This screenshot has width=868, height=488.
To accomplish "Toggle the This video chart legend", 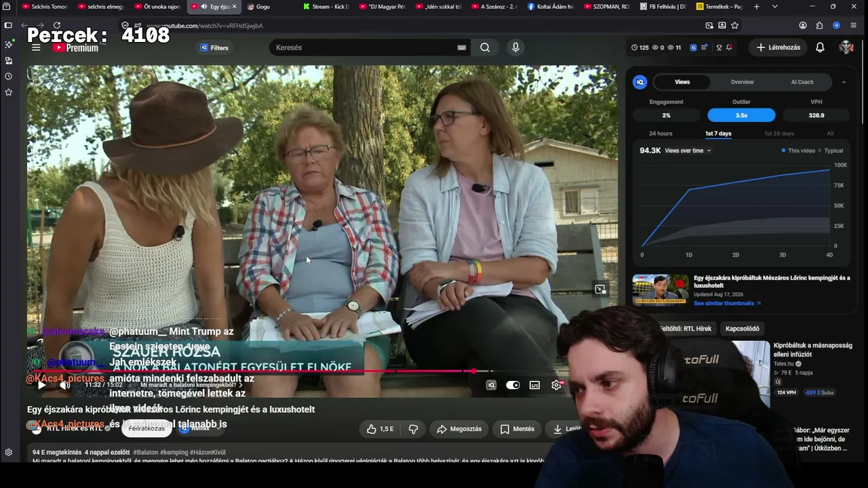I will [x=798, y=150].
